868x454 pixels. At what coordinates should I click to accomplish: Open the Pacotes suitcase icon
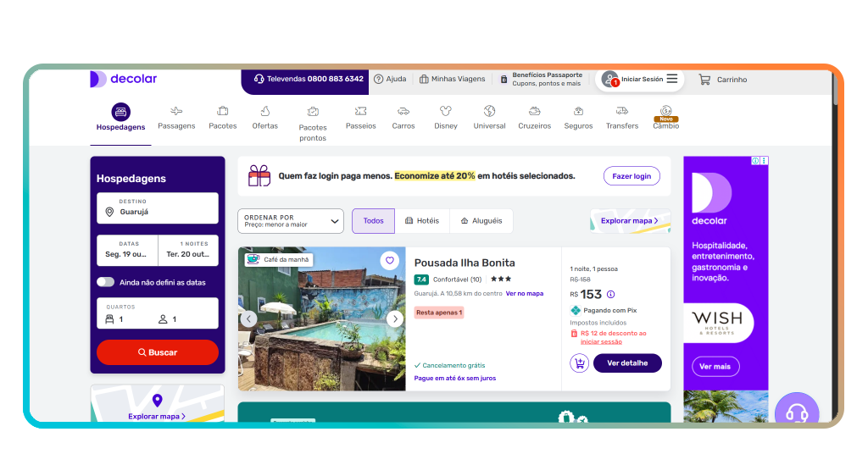[223, 111]
